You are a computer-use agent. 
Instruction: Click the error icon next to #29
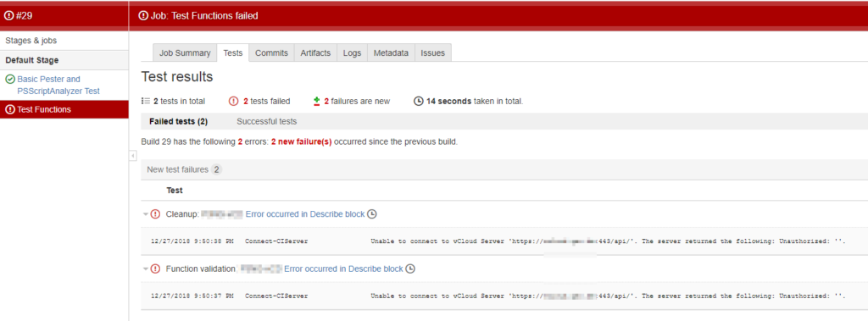coord(8,15)
